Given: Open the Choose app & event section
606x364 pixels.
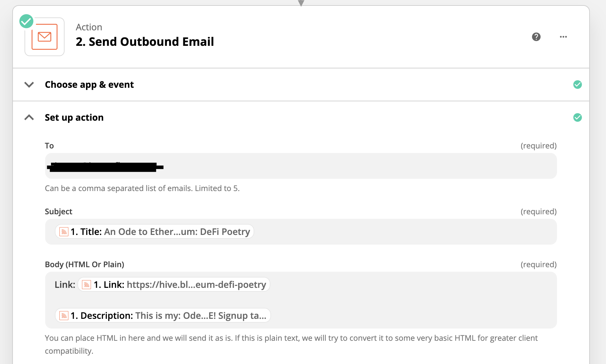Looking at the screenshot, I should point(301,85).
